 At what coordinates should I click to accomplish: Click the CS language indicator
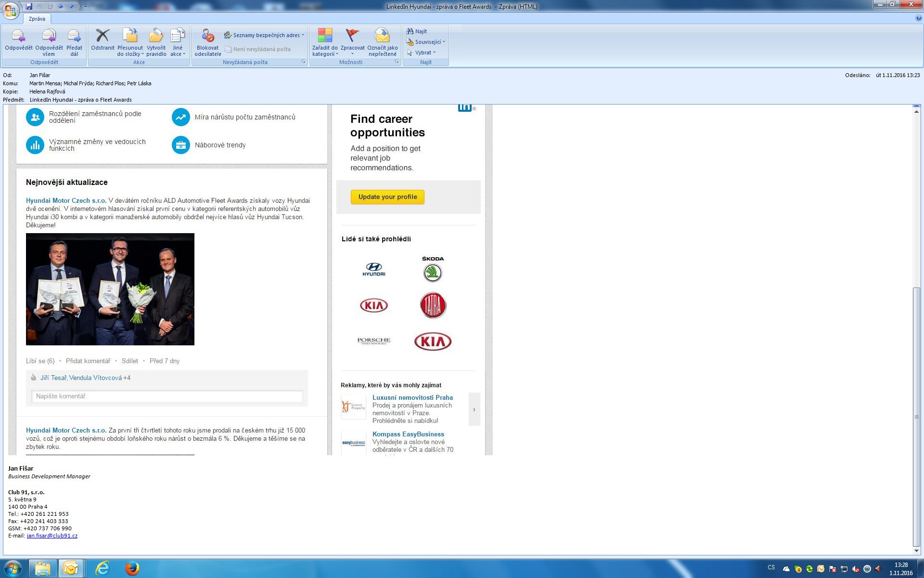[x=771, y=567]
